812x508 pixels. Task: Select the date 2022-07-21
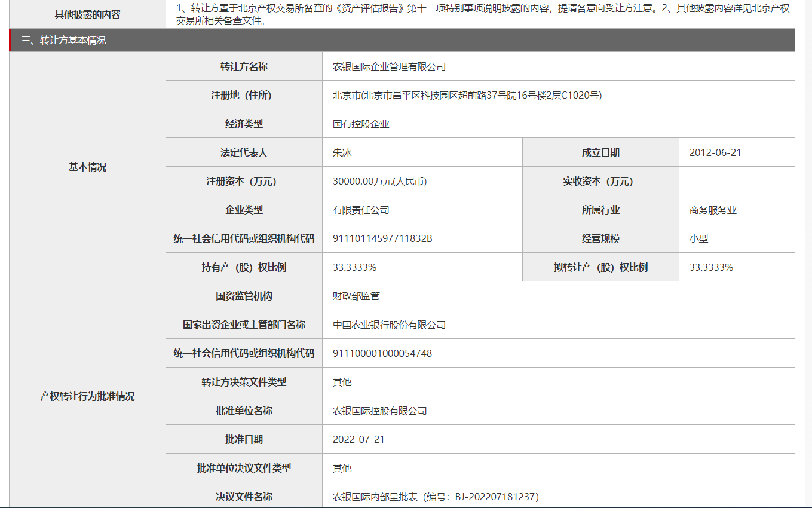(358, 440)
